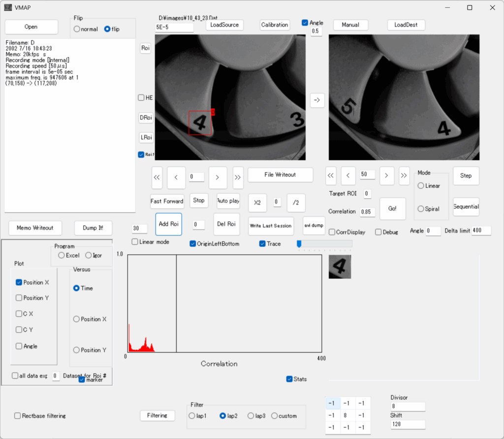Toggle the Stats checkbox
Viewport: 504px width, 439px height.
pyautogui.click(x=289, y=379)
